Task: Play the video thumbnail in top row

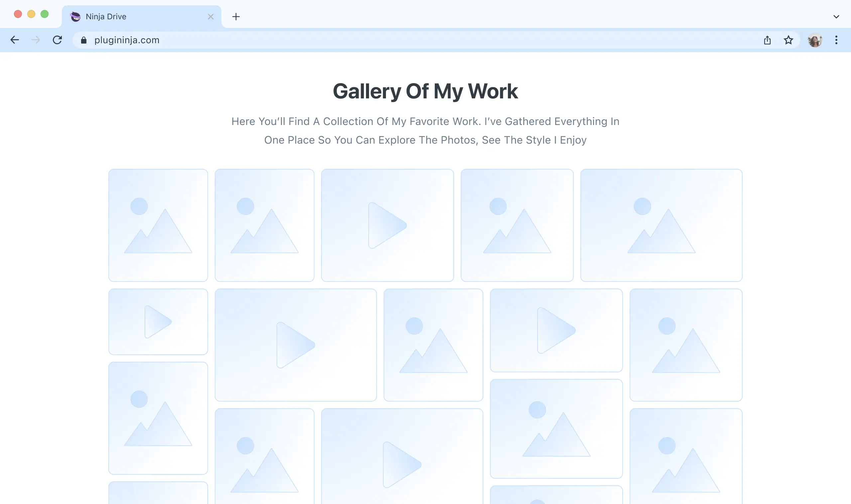Action: pos(387,225)
